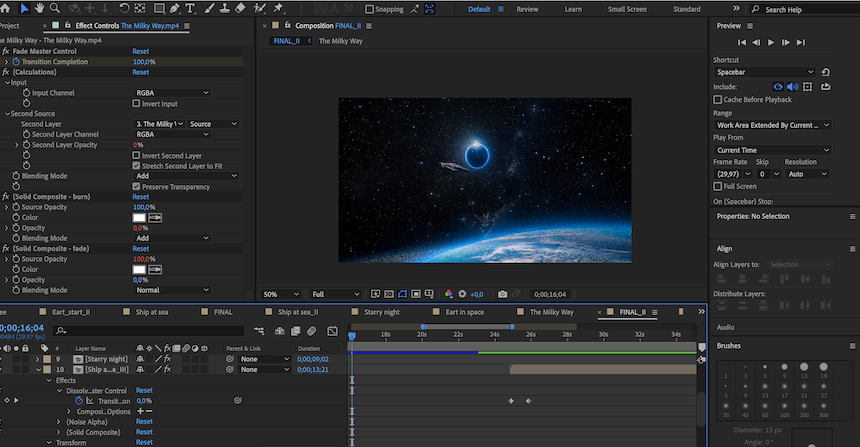Take snapshot with the camera icon
Viewport: 860px width, 447px height.
click(502, 295)
